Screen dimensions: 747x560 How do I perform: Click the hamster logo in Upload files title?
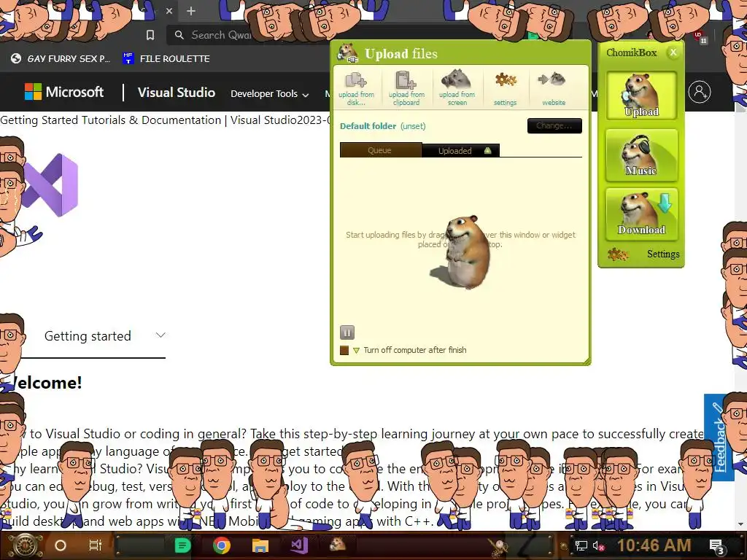point(348,52)
